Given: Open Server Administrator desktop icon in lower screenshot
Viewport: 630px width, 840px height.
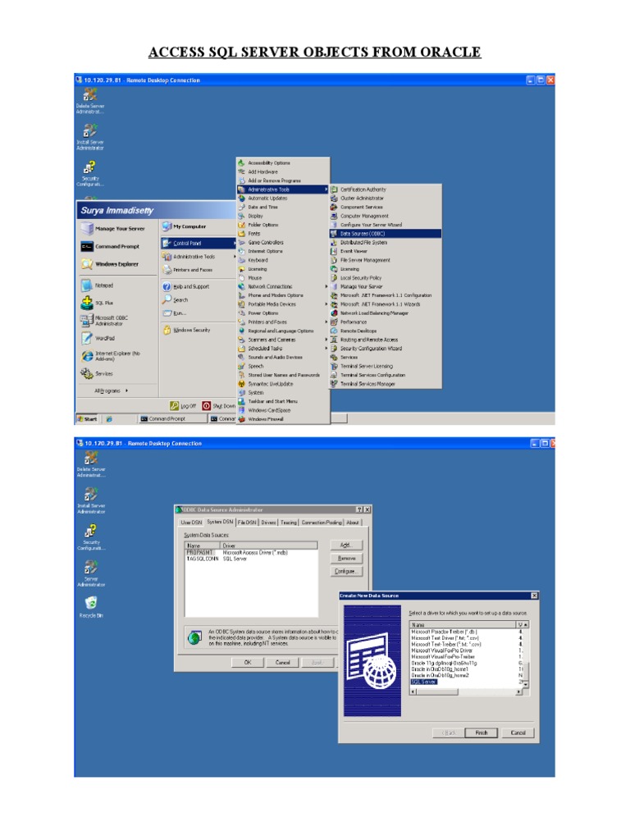Looking at the screenshot, I should 91,573.
